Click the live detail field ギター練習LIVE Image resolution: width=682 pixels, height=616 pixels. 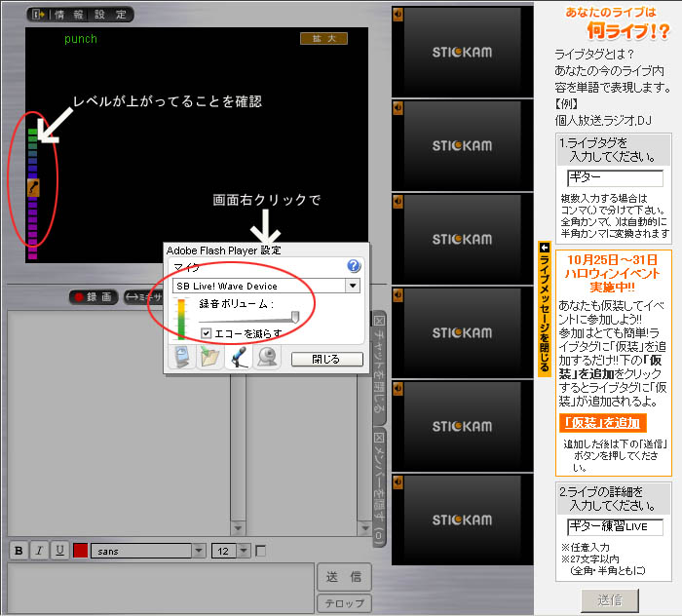pos(615,526)
